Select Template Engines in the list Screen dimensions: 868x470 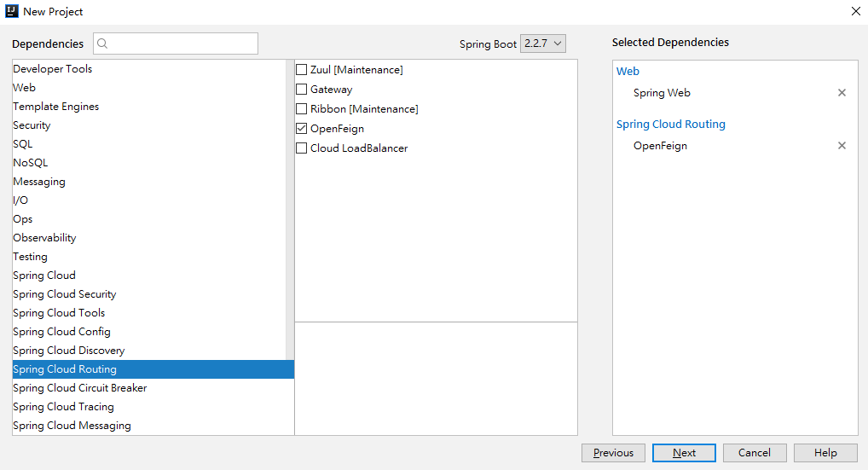pyautogui.click(x=56, y=107)
